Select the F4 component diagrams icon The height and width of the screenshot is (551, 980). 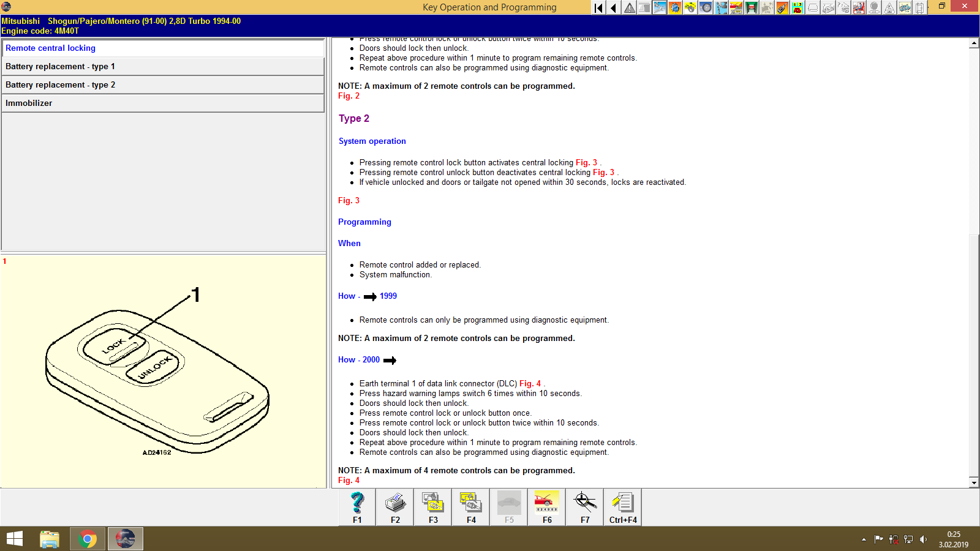[x=470, y=506]
